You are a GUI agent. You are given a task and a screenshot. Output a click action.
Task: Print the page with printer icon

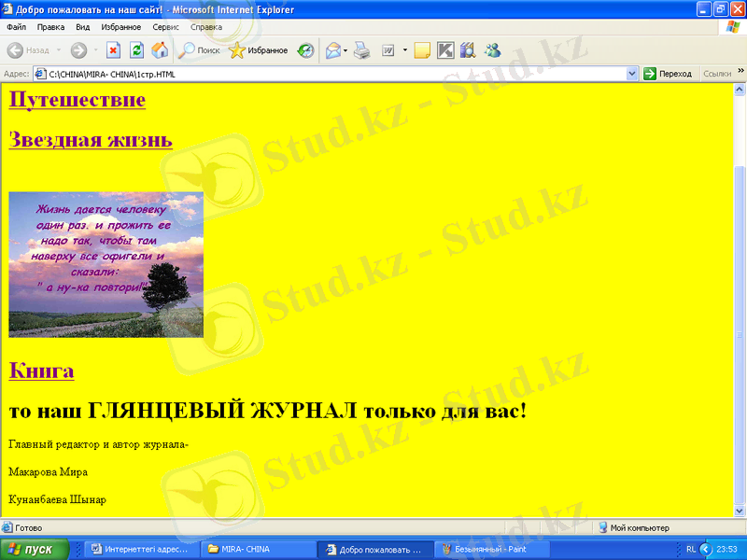click(x=362, y=50)
